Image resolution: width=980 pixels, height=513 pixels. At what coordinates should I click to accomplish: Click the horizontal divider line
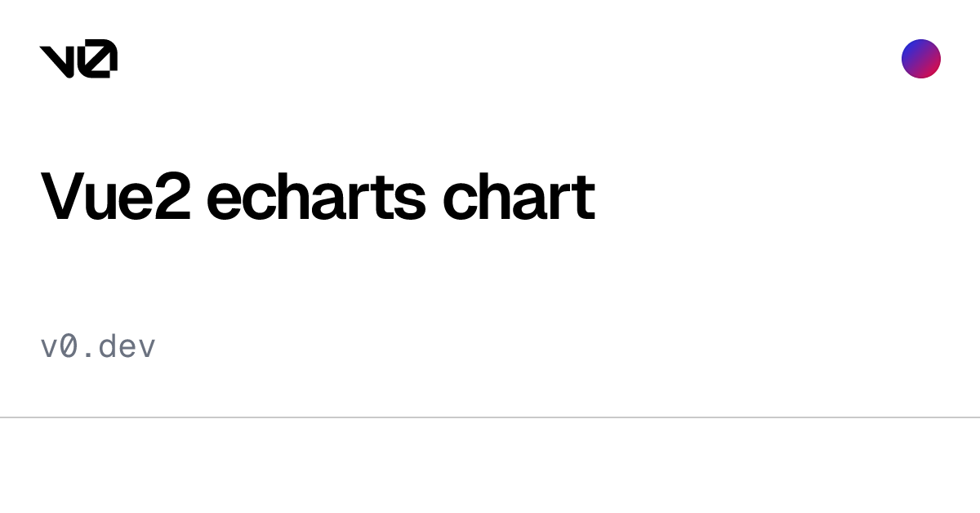(x=490, y=417)
